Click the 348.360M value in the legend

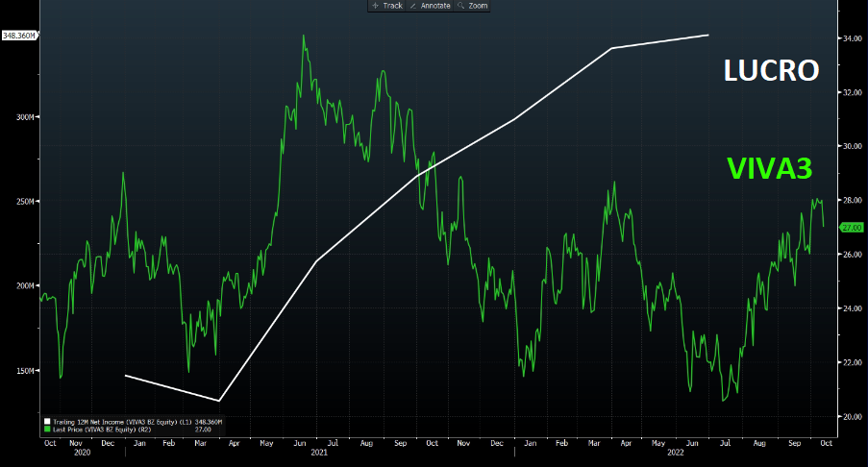[209, 422]
